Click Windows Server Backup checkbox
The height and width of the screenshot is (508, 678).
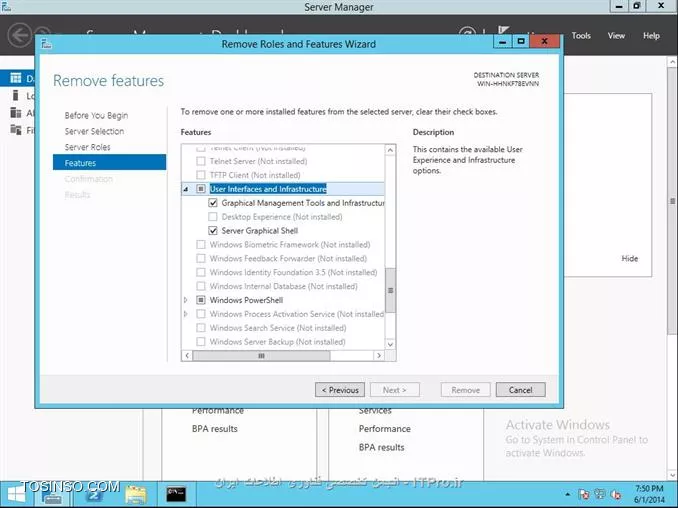tap(201, 342)
